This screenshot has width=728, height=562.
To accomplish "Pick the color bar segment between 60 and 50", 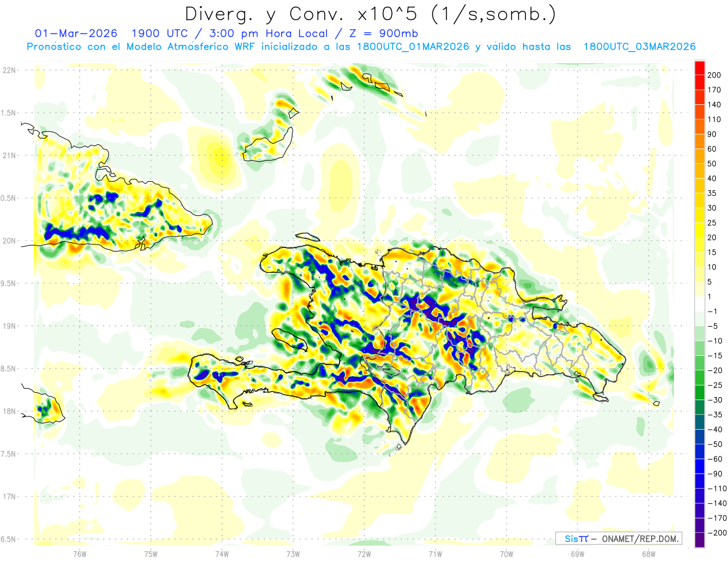I will click(x=699, y=156).
